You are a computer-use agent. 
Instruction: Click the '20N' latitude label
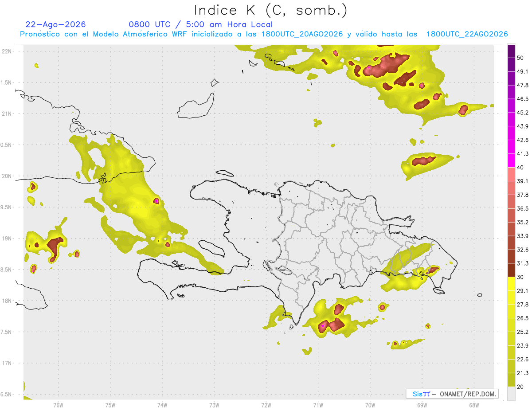click(7, 176)
